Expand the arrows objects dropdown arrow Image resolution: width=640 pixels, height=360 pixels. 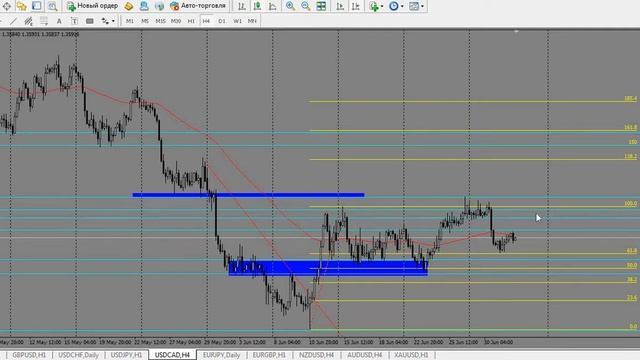pyautogui.click(x=113, y=21)
